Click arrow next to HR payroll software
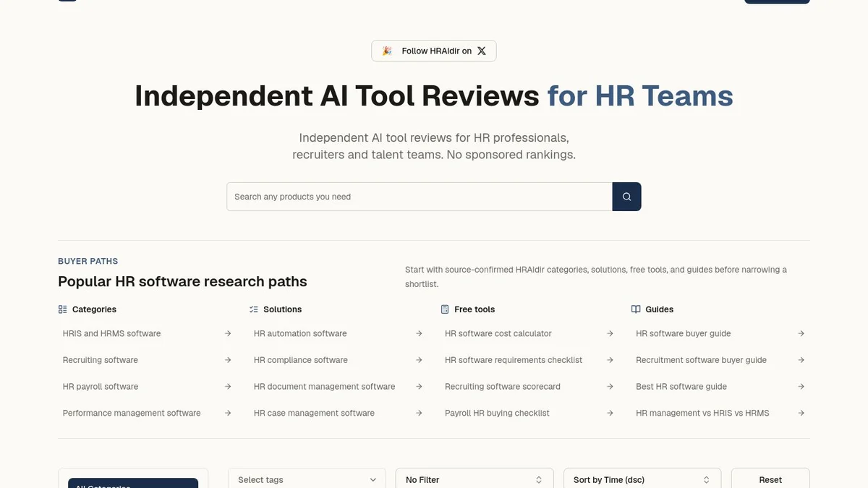This screenshot has width=868, height=488. pos(228,387)
